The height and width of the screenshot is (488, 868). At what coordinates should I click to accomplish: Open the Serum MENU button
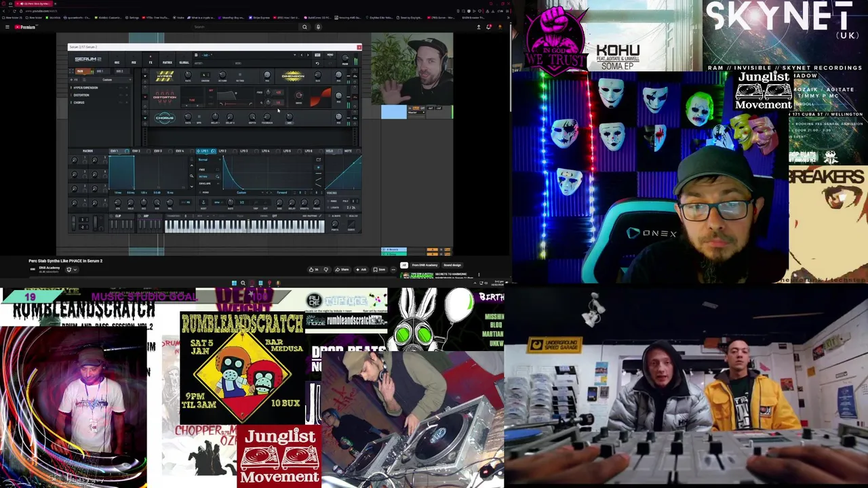pos(330,55)
